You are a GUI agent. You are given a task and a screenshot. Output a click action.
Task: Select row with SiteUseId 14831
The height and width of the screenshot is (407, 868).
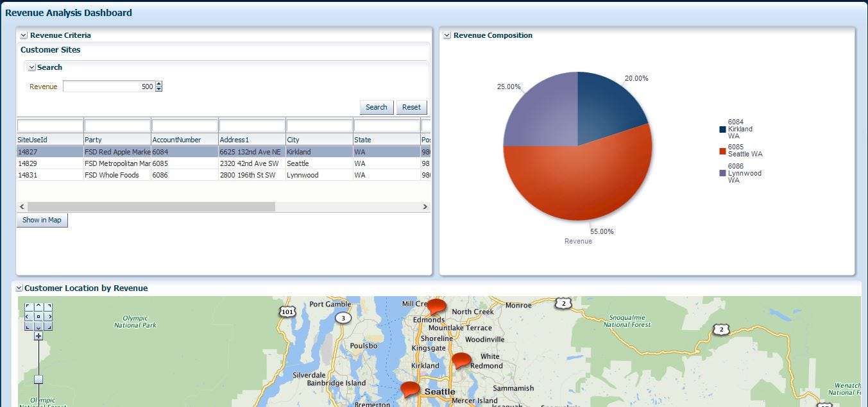223,175
